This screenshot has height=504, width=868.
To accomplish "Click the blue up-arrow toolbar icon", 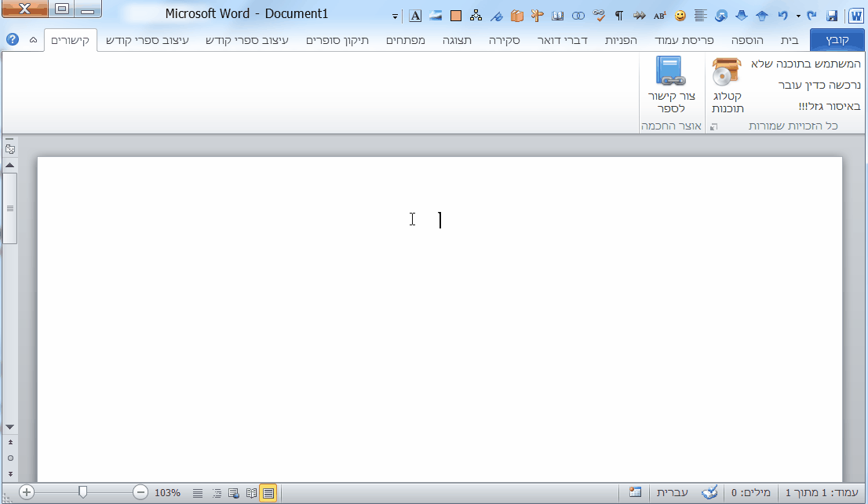I will point(762,16).
